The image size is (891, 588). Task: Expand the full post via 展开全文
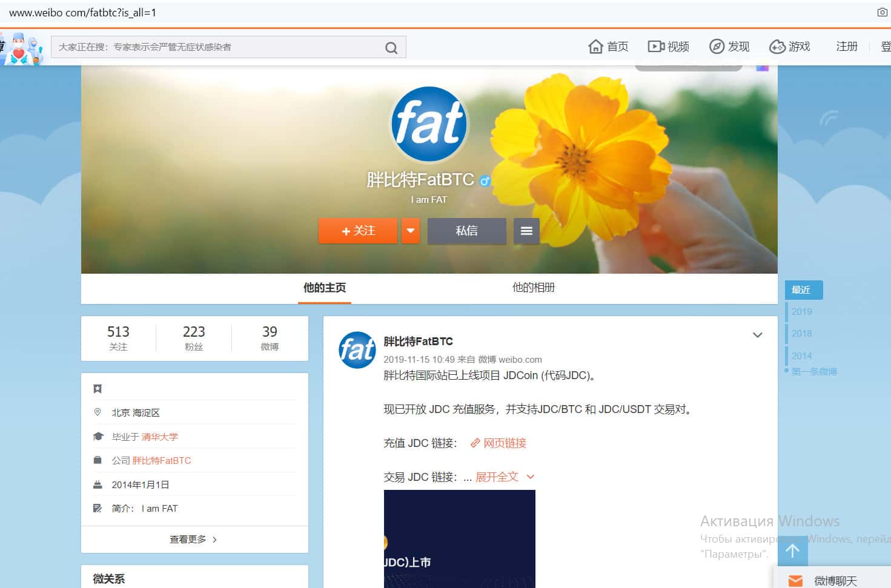click(504, 477)
